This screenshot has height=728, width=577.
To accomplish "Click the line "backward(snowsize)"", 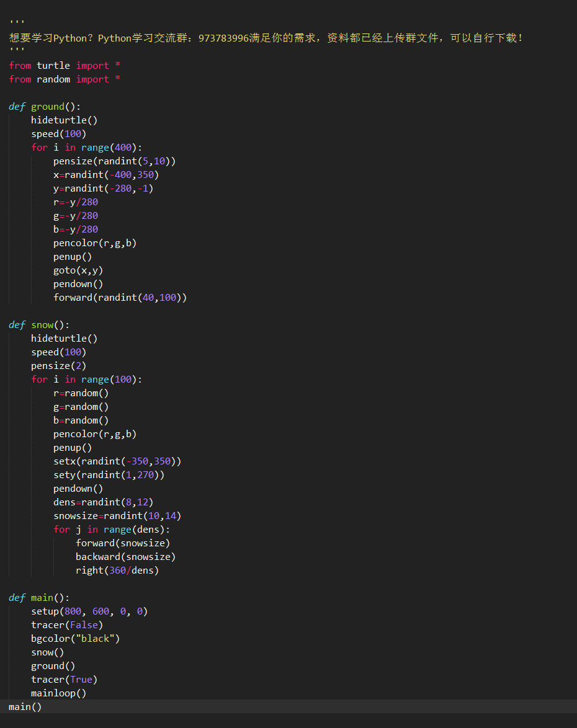I will (x=125, y=557).
